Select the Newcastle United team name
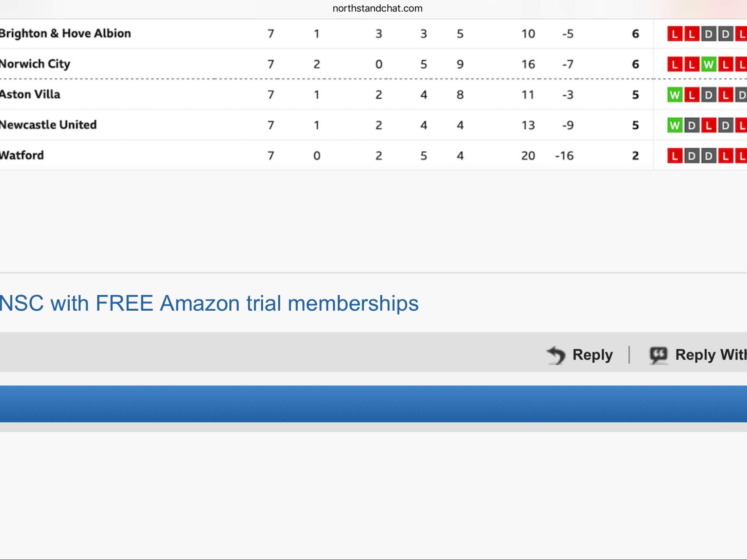The image size is (747, 560). [49, 125]
